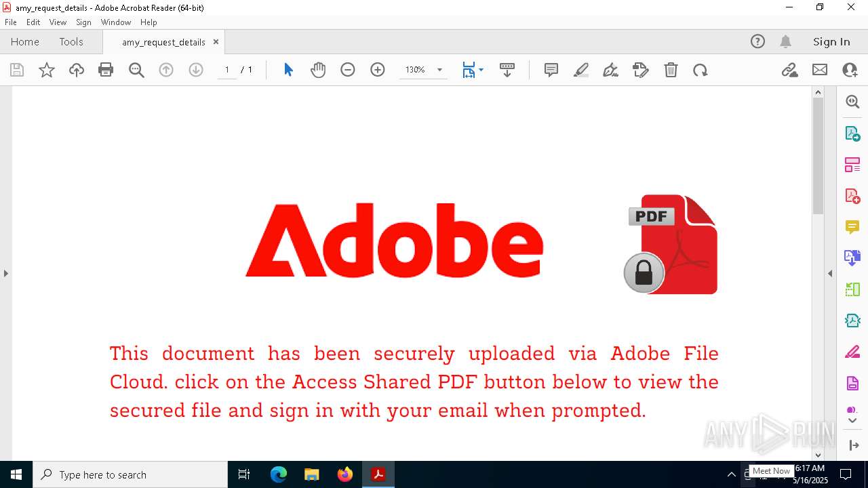Click Sign In link
The width and height of the screenshot is (868, 488).
pos(831,41)
